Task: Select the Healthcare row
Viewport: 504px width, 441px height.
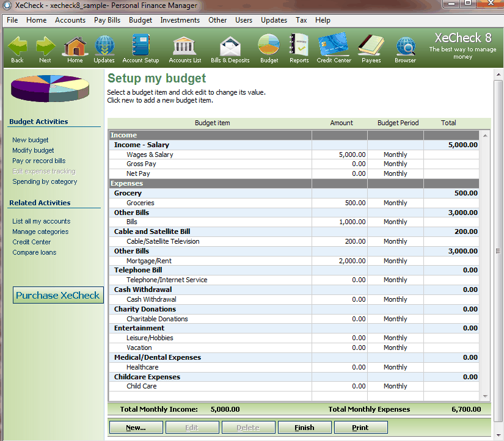Action: 294,367
